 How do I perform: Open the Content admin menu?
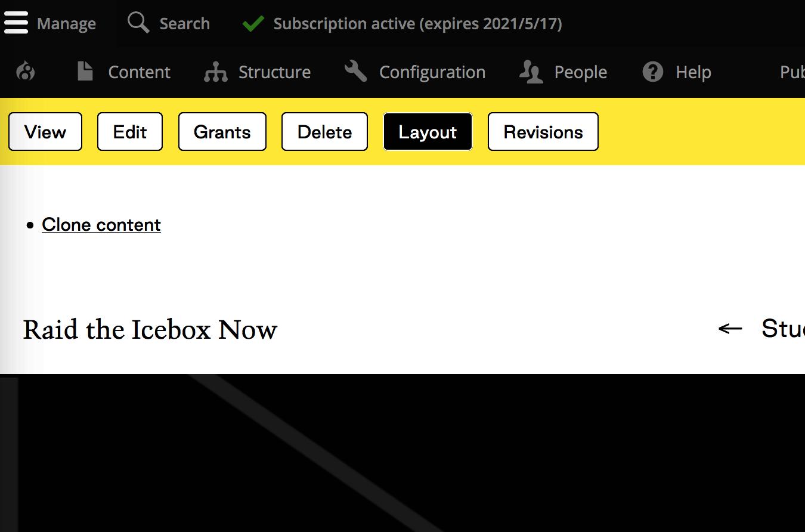139,72
